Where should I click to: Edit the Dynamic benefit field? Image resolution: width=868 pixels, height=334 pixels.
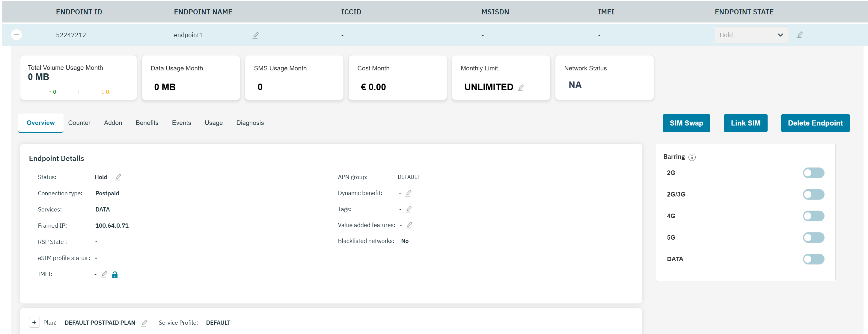click(408, 193)
